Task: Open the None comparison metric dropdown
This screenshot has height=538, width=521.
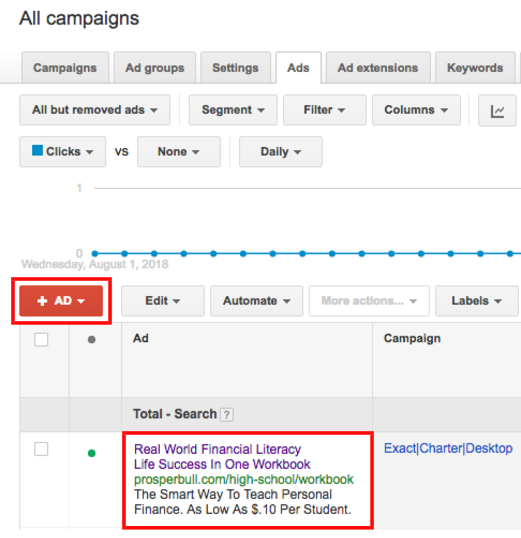Action: click(x=179, y=152)
